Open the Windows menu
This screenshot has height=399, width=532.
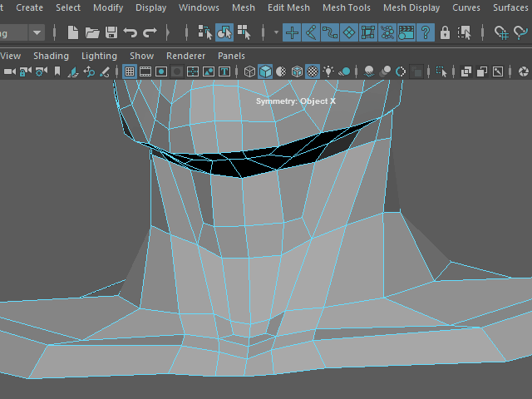point(199,7)
